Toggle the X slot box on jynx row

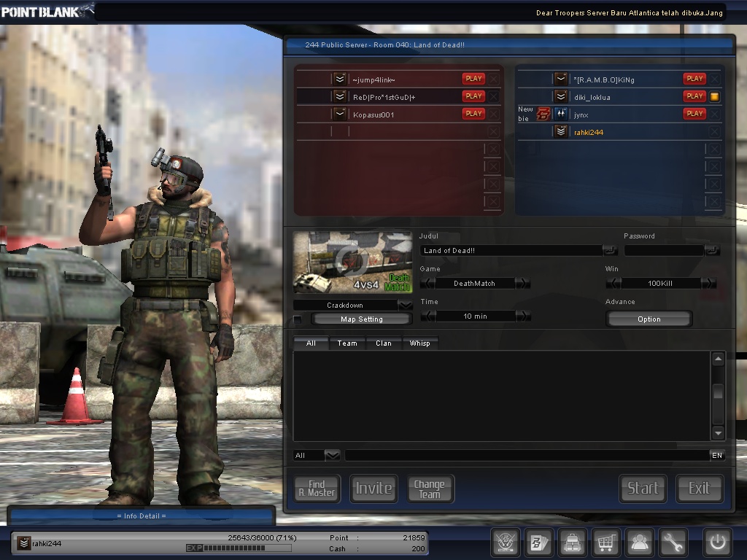tap(714, 114)
